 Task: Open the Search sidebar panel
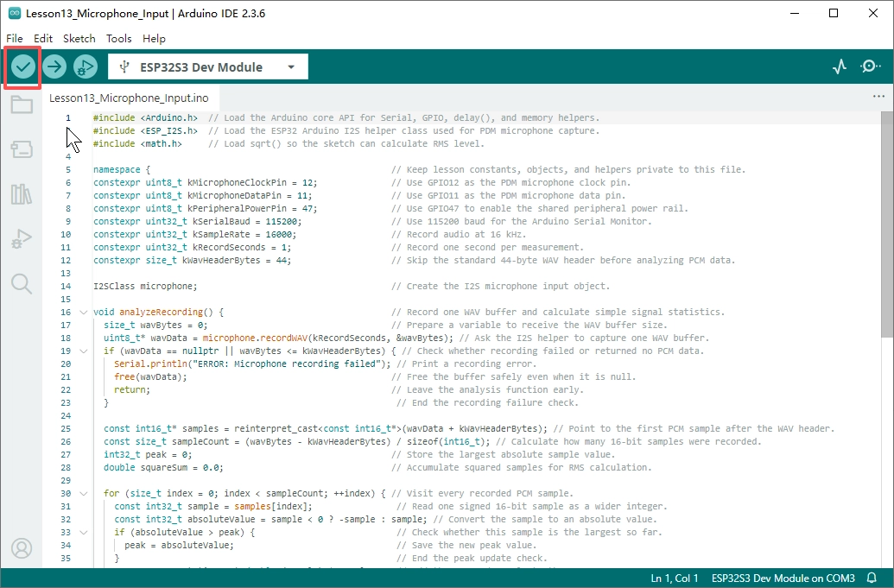tap(22, 283)
